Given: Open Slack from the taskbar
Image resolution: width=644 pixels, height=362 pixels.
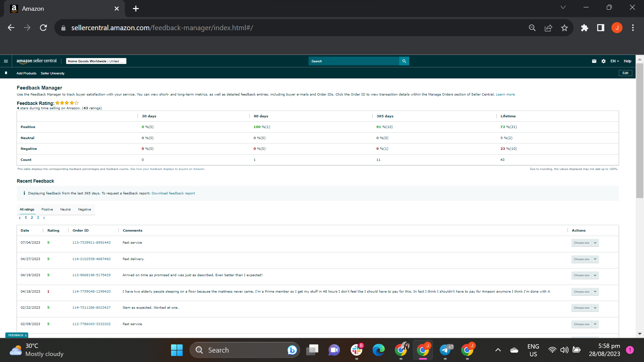Looking at the screenshot, I should click(357, 350).
